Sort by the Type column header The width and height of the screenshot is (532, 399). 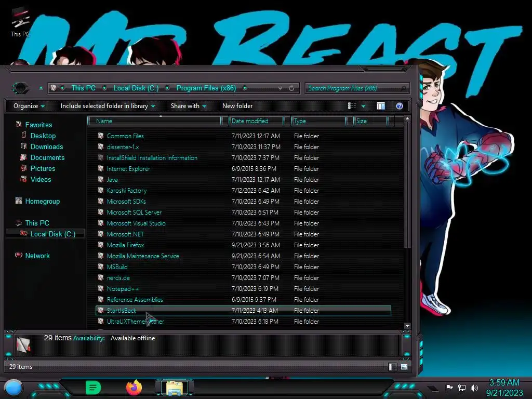(x=318, y=121)
